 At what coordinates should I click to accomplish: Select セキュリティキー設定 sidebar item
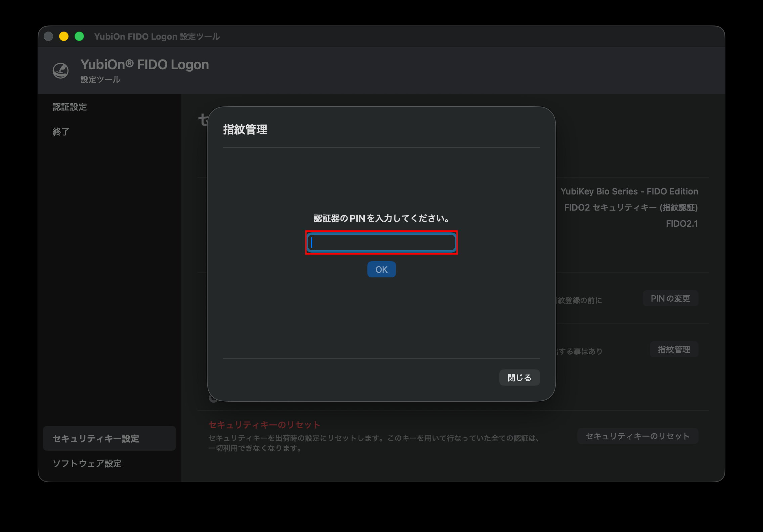(109, 438)
